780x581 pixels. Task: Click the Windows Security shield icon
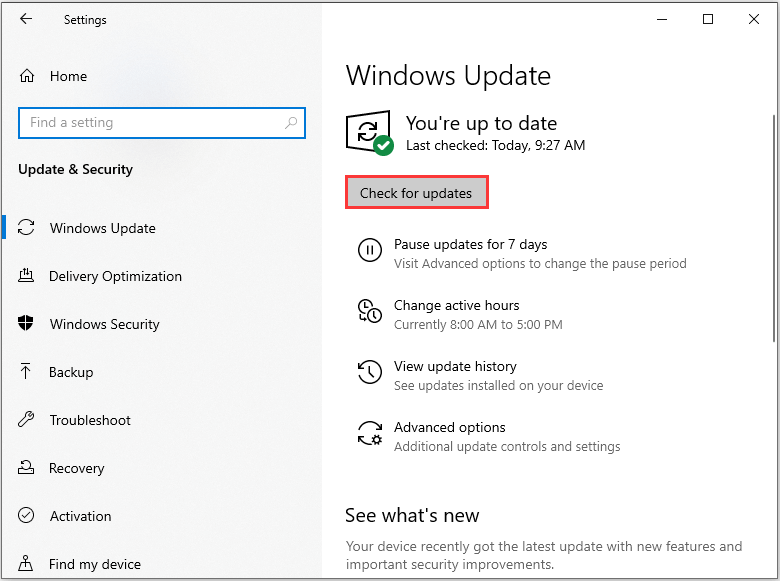[x=26, y=323]
